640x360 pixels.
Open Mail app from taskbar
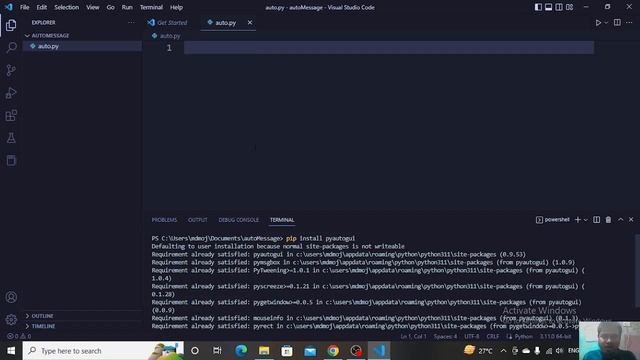click(x=310, y=351)
